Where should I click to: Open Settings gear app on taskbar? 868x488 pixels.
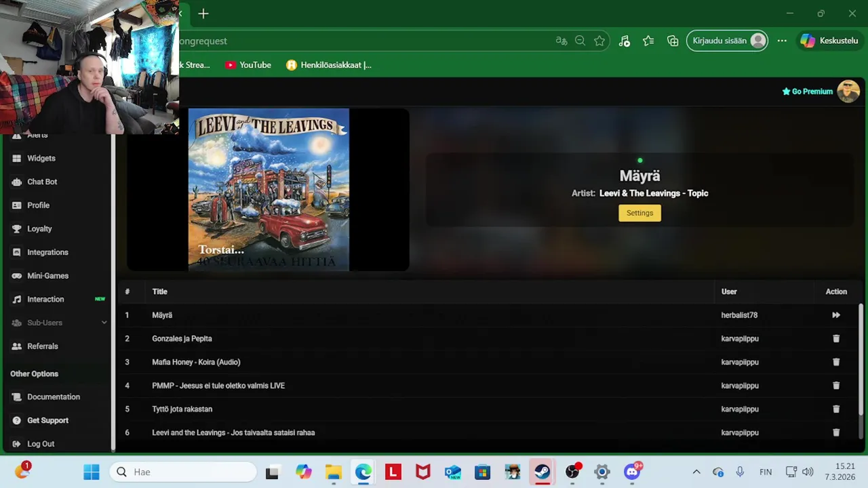pyautogui.click(x=602, y=472)
